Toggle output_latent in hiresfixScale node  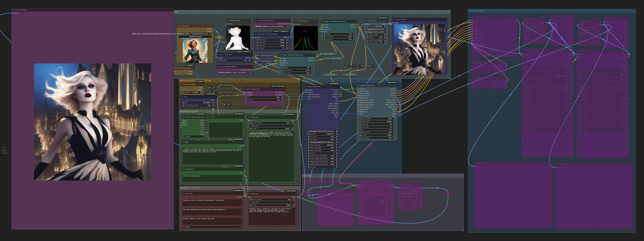pos(376,214)
